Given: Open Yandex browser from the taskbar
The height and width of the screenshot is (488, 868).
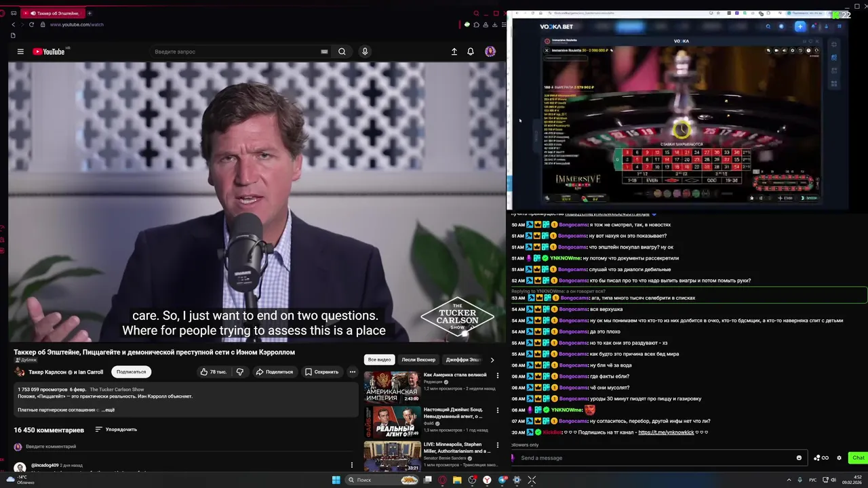Looking at the screenshot, I should (x=487, y=480).
